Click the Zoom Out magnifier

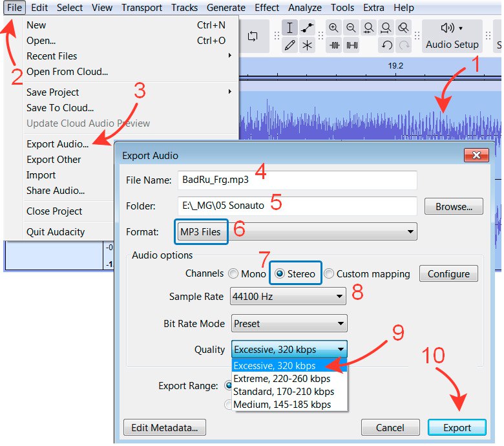click(351, 28)
